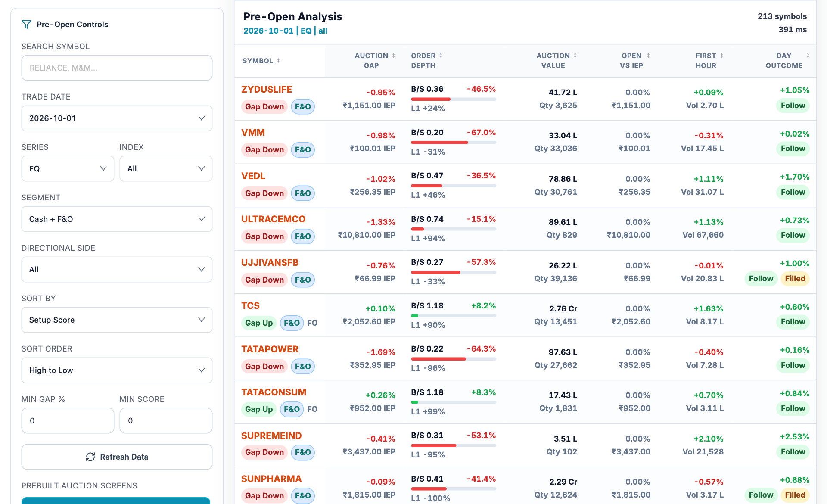Open the VMM symbol link
The width and height of the screenshot is (827, 504).
tap(253, 132)
